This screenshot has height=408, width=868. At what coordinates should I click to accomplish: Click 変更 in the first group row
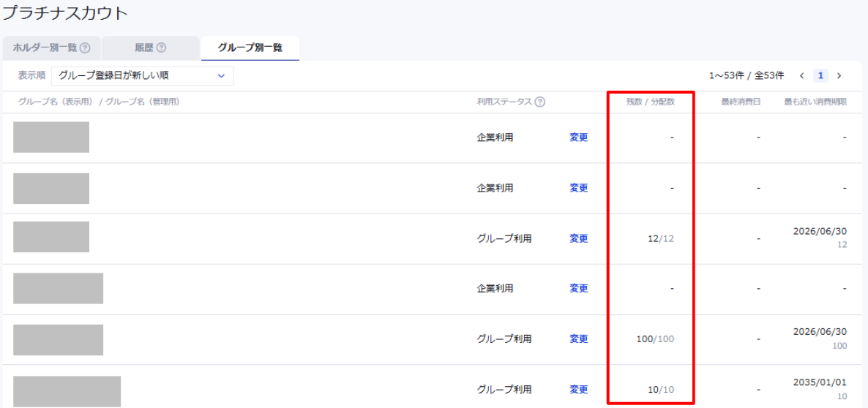(x=578, y=137)
